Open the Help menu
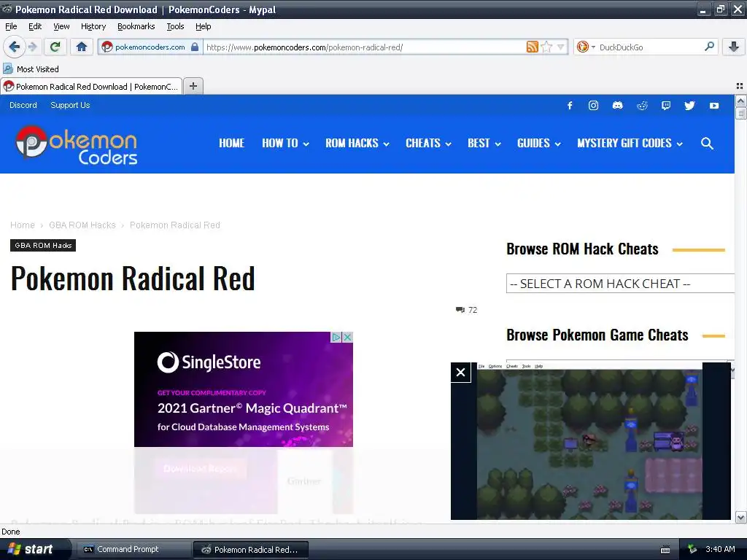Screen dimensions: 747x560 [203, 26]
